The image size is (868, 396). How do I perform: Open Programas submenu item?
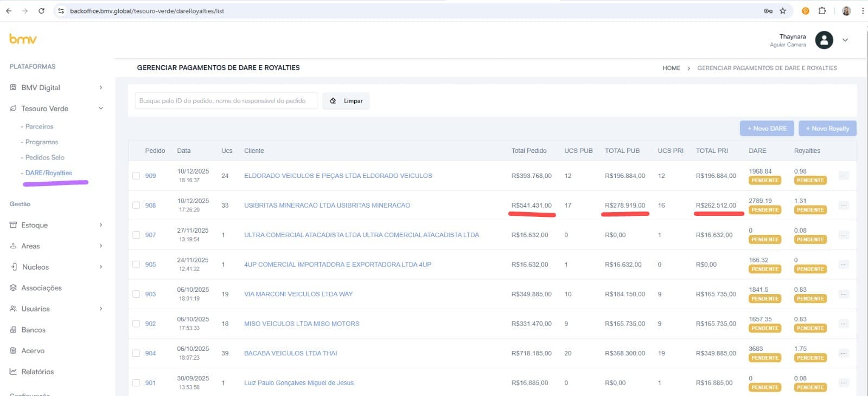(41, 142)
